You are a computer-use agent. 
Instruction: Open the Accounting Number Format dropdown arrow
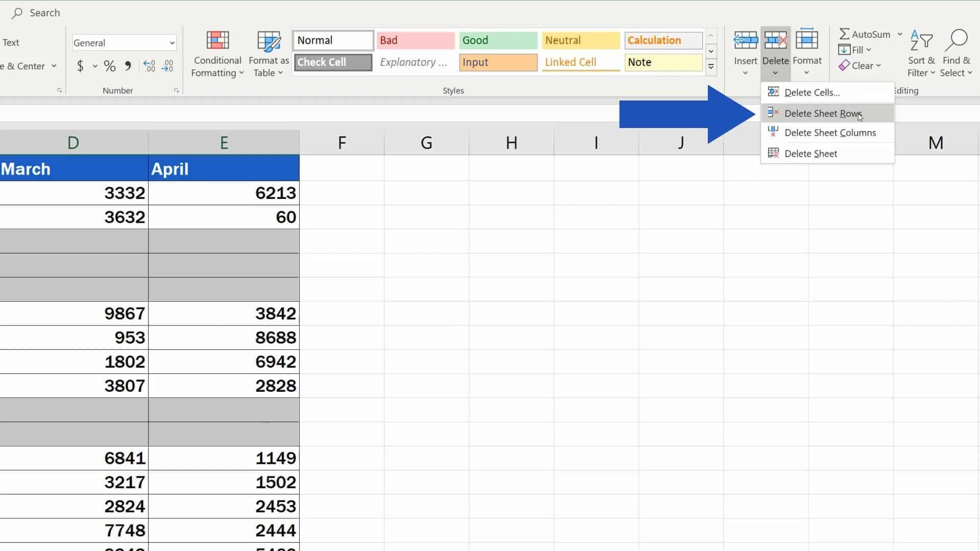coord(94,66)
